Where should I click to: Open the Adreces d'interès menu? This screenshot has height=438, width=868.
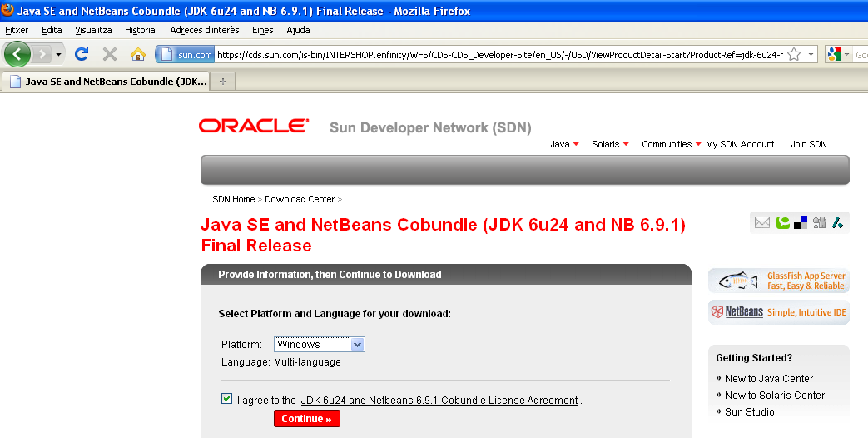pyautogui.click(x=205, y=30)
